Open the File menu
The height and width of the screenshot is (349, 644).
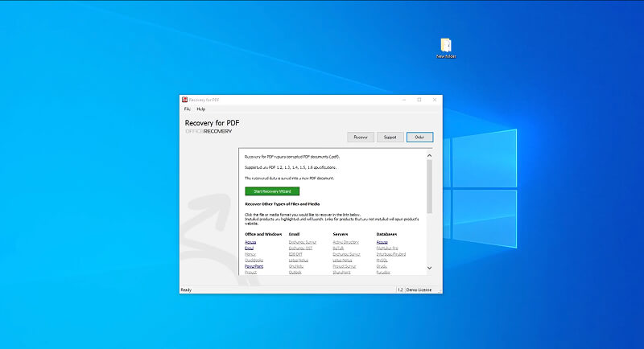click(187, 109)
